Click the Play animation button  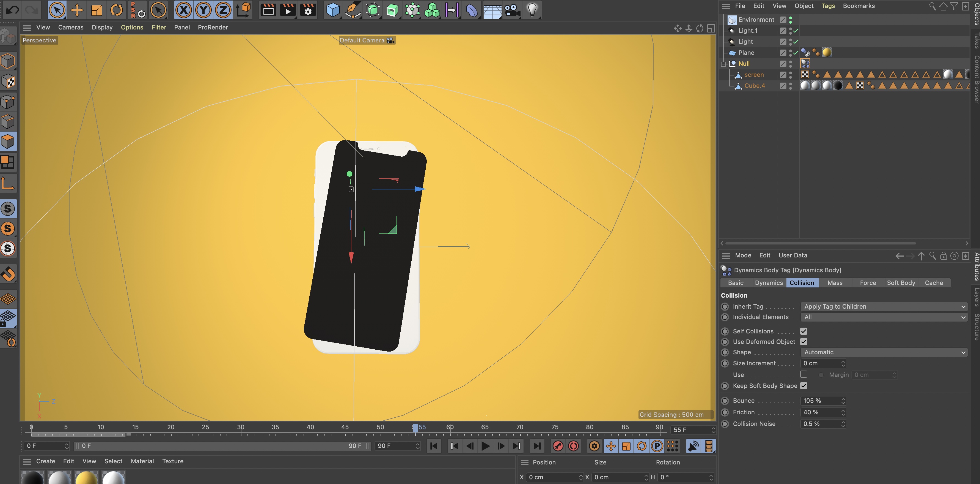[x=485, y=446]
